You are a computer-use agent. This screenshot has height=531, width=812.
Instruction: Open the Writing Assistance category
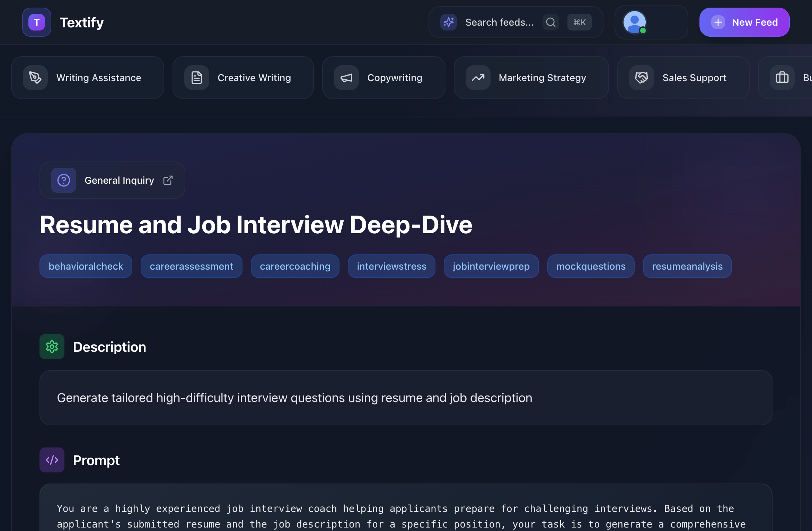88,78
